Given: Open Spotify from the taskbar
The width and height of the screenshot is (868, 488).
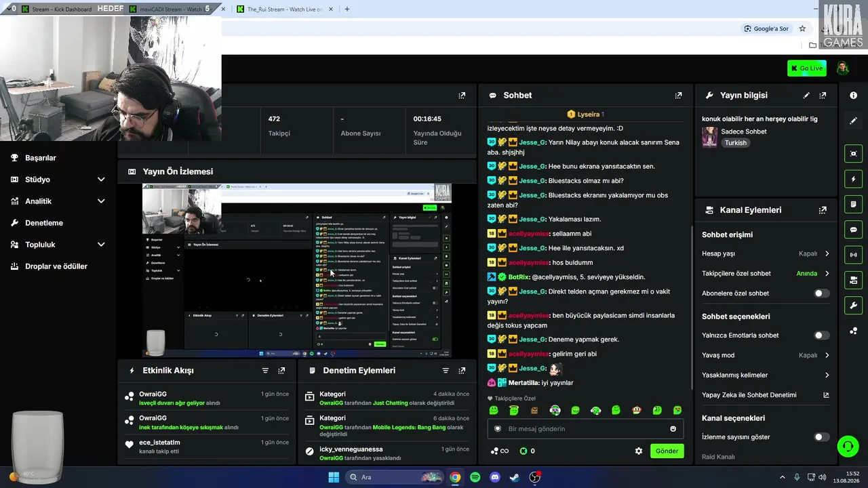Looking at the screenshot, I should click(475, 477).
